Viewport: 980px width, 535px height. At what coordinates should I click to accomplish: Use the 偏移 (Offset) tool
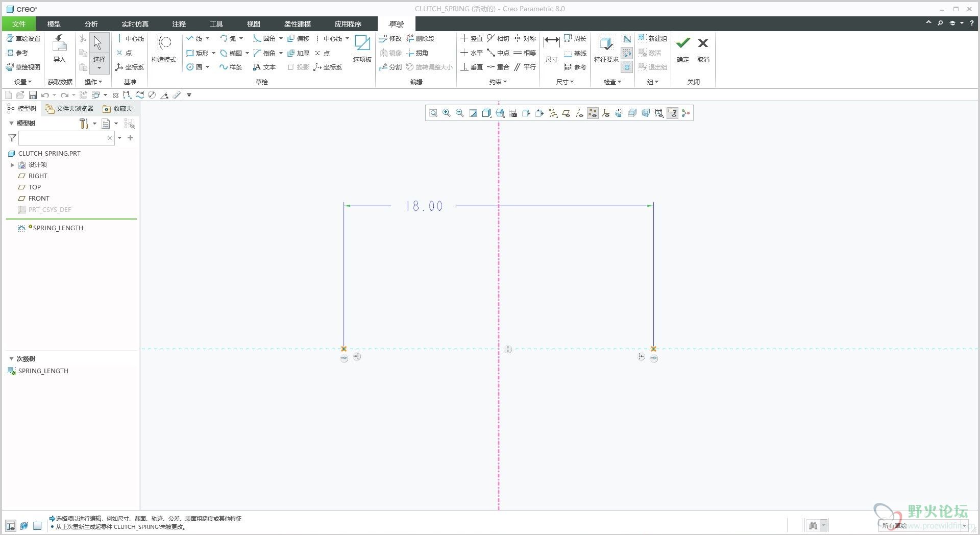(x=299, y=38)
